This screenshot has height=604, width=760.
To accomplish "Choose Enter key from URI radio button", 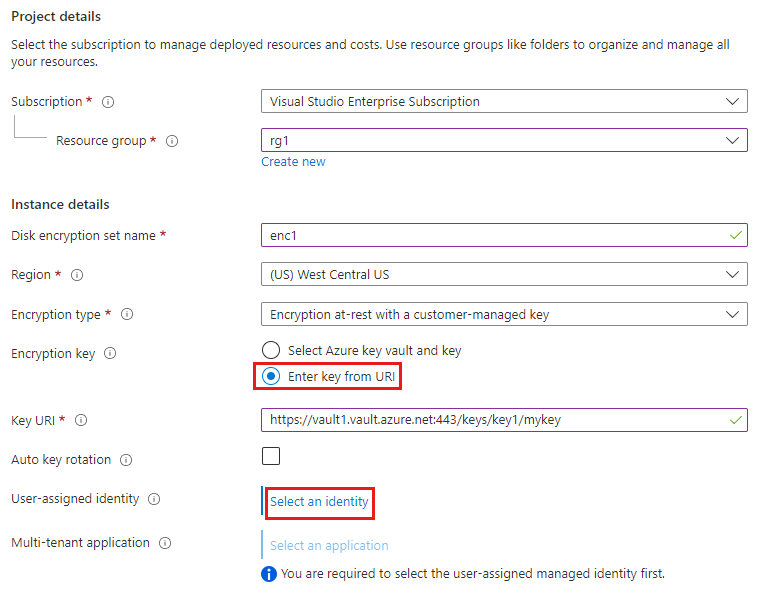I will pos(271,377).
